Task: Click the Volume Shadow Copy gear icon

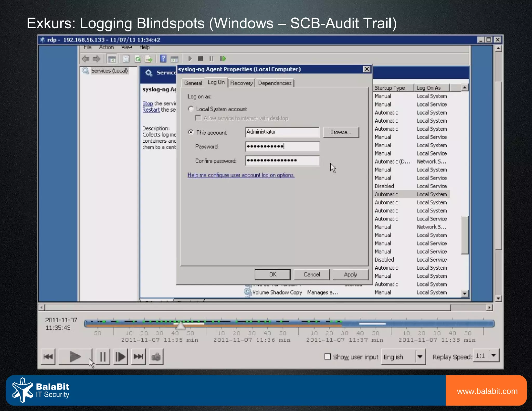Action: tap(248, 292)
